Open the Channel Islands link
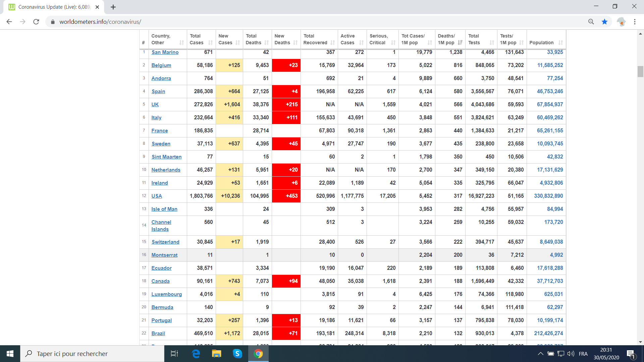The image size is (644, 362). [x=161, y=226]
